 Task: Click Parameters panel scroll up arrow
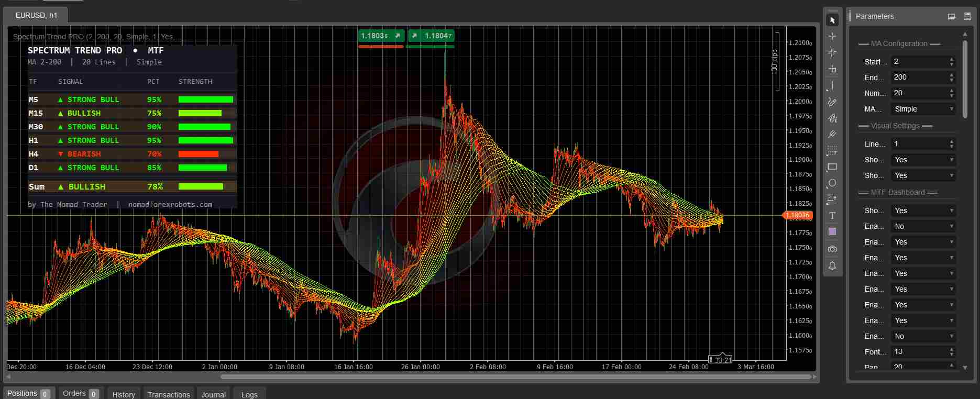coord(965,34)
